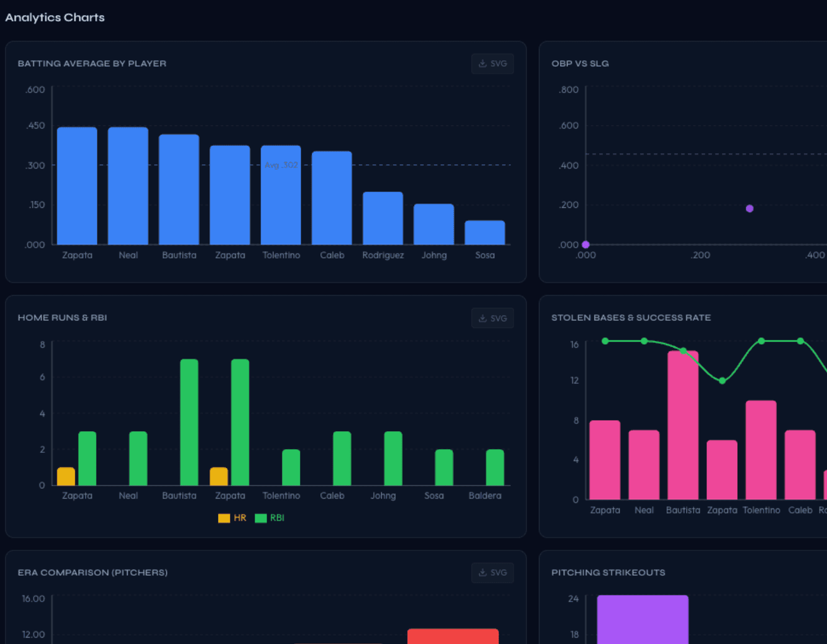The image size is (827, 644).
Task: Select Bautista's green RBI bar
Action: 189,422
